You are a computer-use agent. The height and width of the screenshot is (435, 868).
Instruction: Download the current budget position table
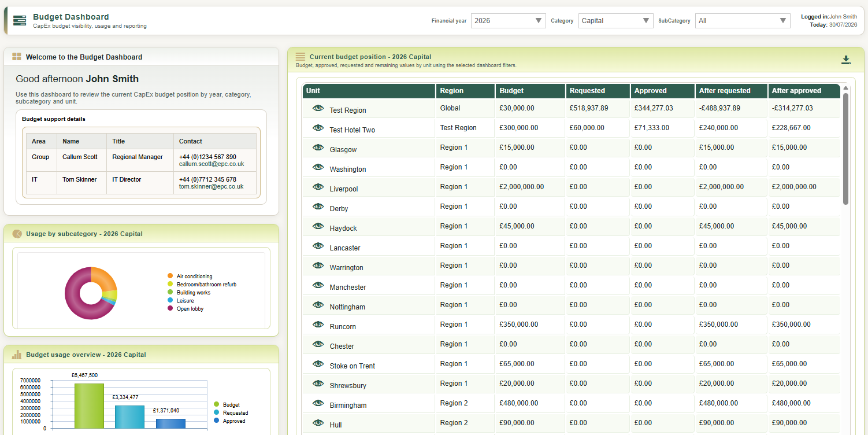[x=846, y=60]
